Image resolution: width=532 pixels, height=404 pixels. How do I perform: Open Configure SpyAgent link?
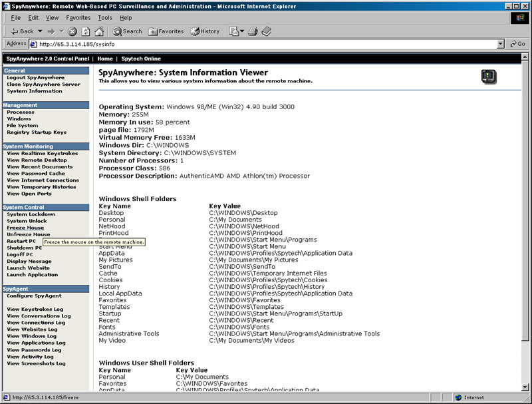(35, 296)
